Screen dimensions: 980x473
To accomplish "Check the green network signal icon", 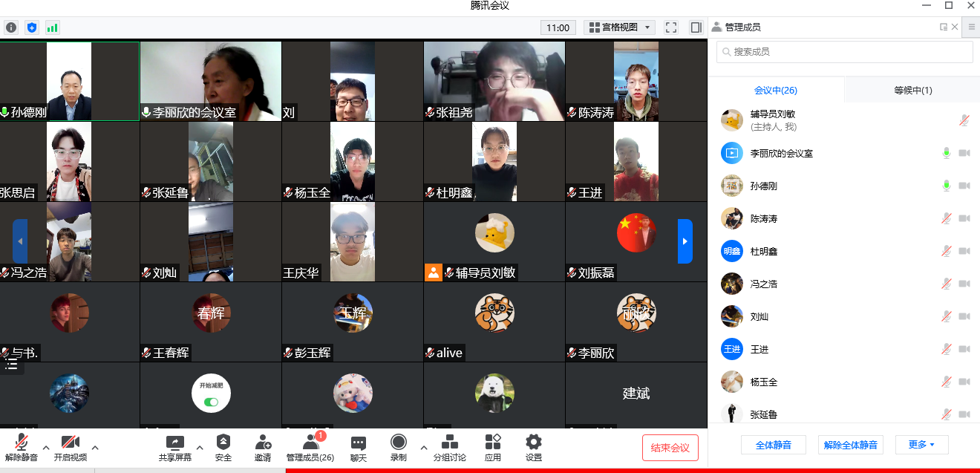I will [52, 27].
